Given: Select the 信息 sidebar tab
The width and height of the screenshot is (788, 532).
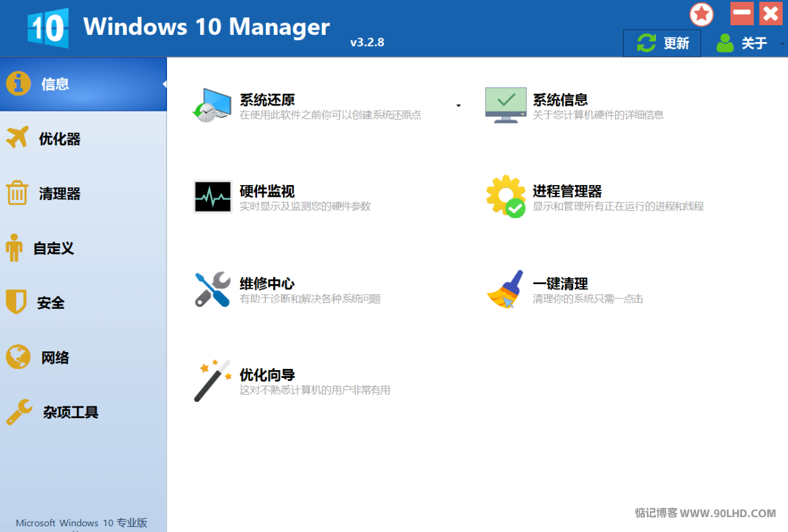Looking at the screenshot, I should tap(83, 83).
